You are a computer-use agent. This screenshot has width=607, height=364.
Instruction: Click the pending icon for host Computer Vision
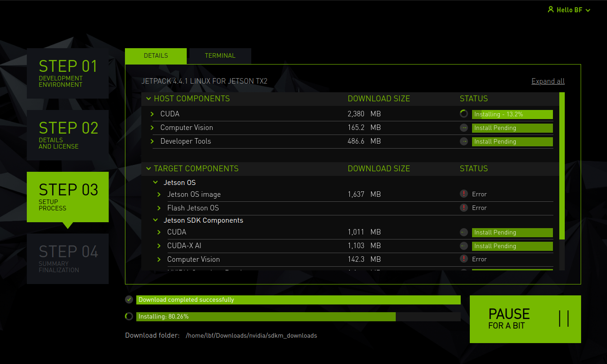464,128
